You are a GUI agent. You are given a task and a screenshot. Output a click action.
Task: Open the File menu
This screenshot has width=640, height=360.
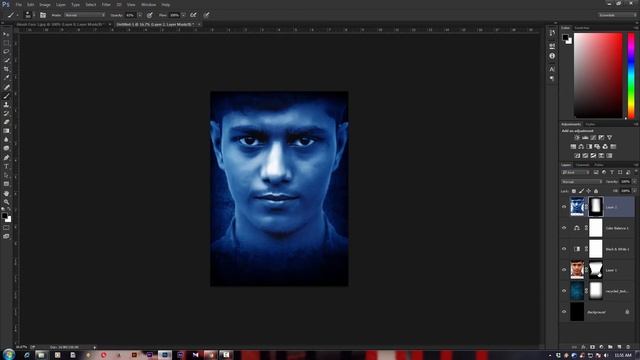(x=19, y=4)
